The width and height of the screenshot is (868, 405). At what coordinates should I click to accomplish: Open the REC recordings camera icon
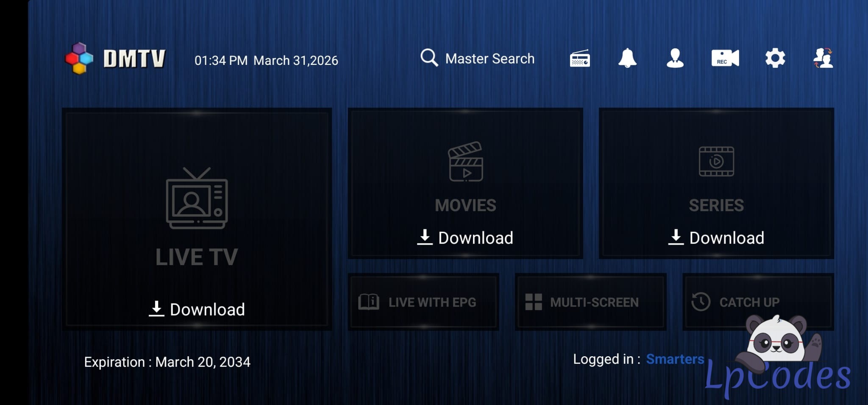[725, 58]
